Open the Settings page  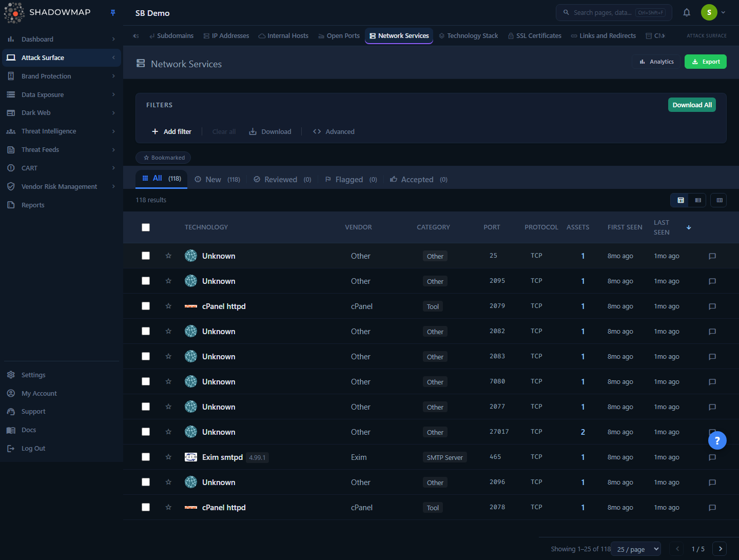[x=62, y=375]
